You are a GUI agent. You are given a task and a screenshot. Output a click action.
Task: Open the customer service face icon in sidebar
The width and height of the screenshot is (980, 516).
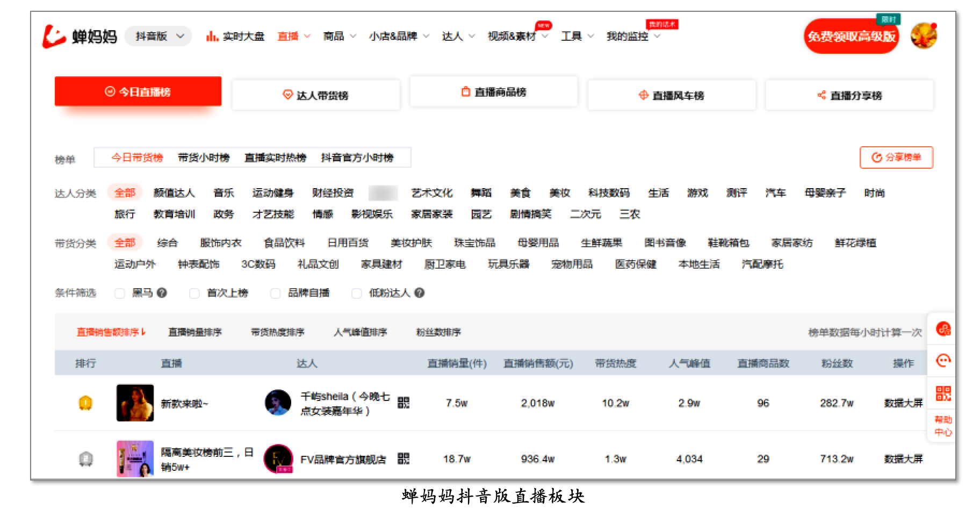click(943, 360)
